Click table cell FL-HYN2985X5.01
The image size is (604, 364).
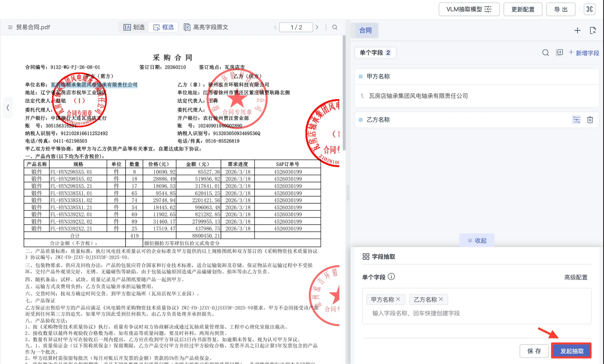point(78,172)
